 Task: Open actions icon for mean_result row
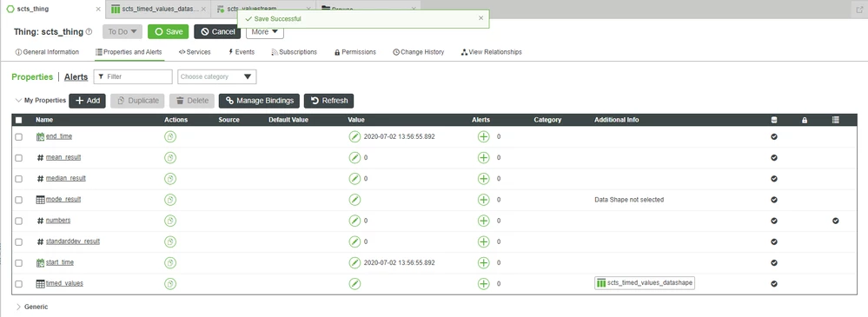170,158
